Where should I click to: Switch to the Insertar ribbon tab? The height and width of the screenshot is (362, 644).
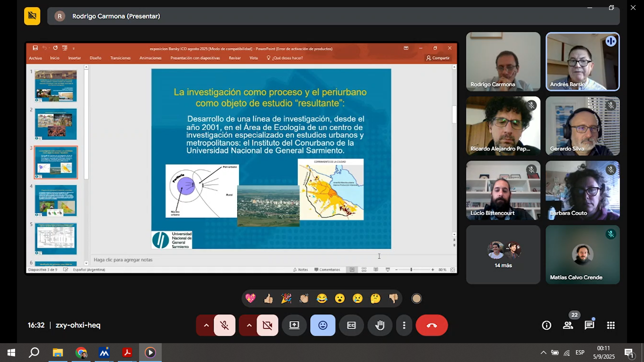point(74,58)
